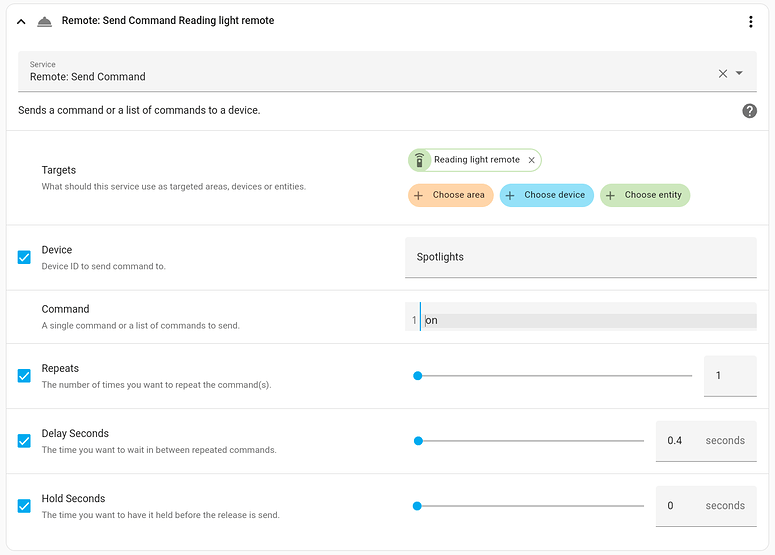Click the remote icon in Reading light chip
Screen dimensions: 775x555
420,160
